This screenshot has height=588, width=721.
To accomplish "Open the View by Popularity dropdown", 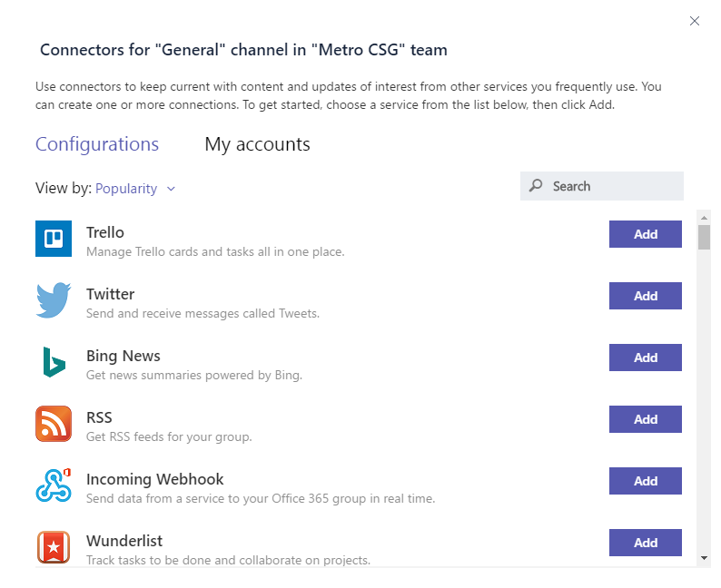I will [134, 189].
